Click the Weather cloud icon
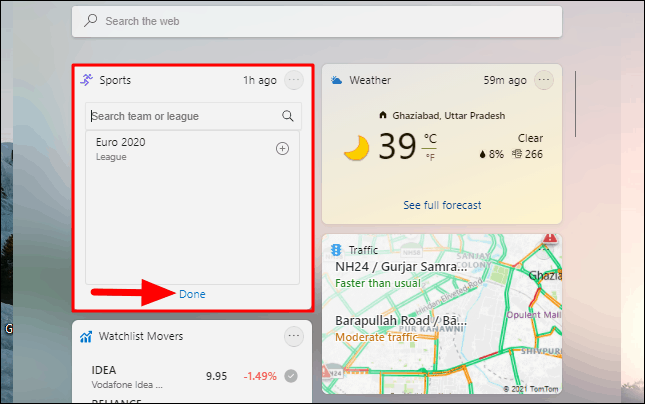This screenshot has height=404, width=645. click(x=336, y=80)
